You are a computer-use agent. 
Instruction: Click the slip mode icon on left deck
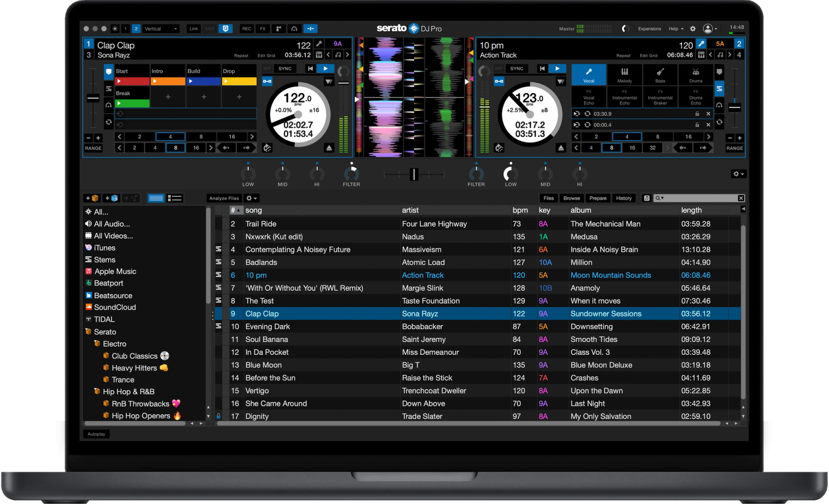267,148
